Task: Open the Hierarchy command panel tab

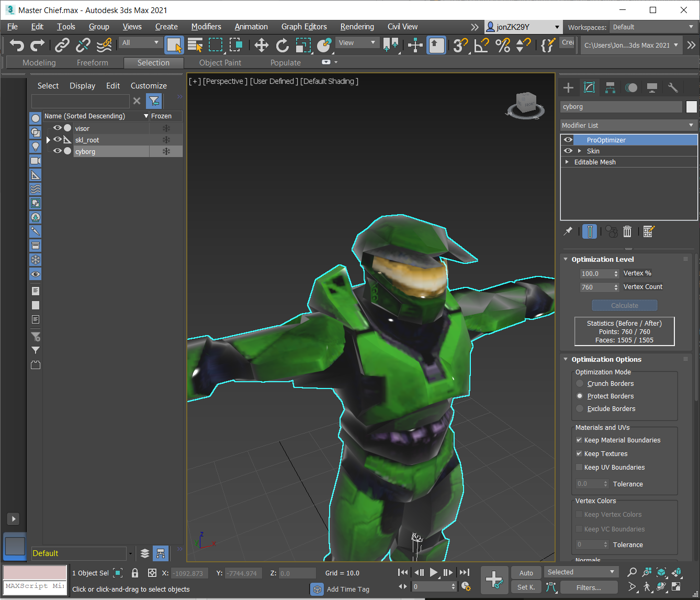Action: 610,88
